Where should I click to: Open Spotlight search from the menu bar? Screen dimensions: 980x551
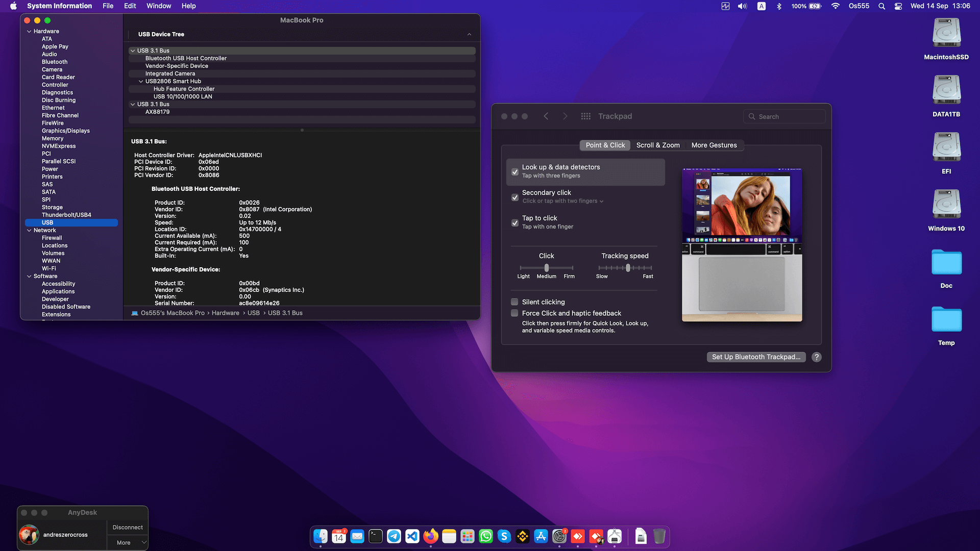tap(881, 6)
